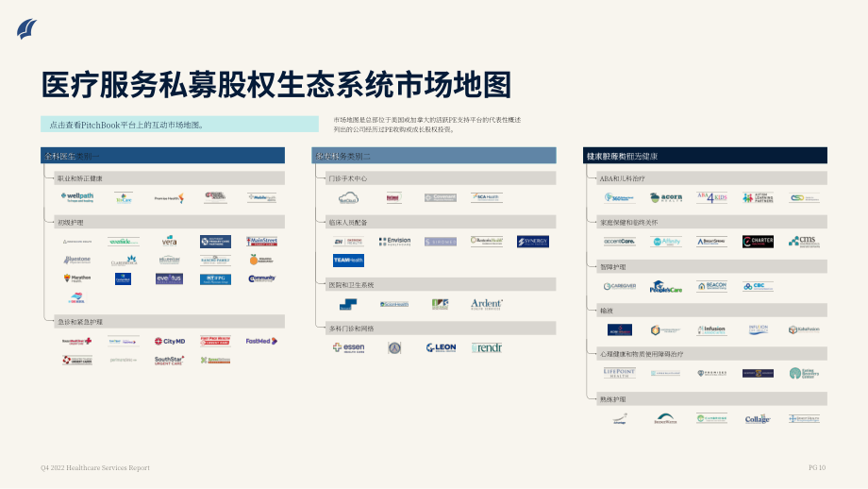Click the PG 10 page number
The image size is (868, 489).
[817, 468]
